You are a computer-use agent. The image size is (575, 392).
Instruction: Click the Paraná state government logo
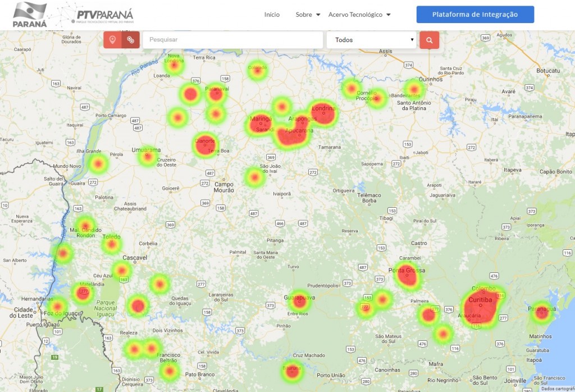coord(30,15)
